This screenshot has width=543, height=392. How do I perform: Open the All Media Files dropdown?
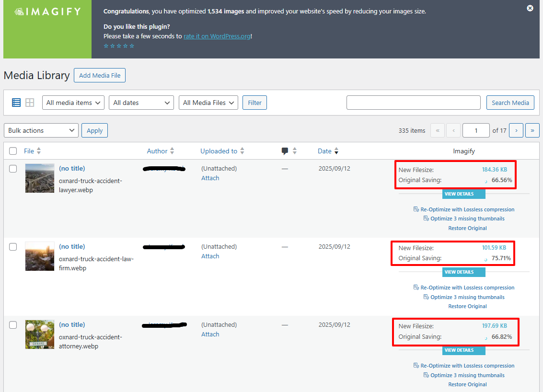point(208,103)
